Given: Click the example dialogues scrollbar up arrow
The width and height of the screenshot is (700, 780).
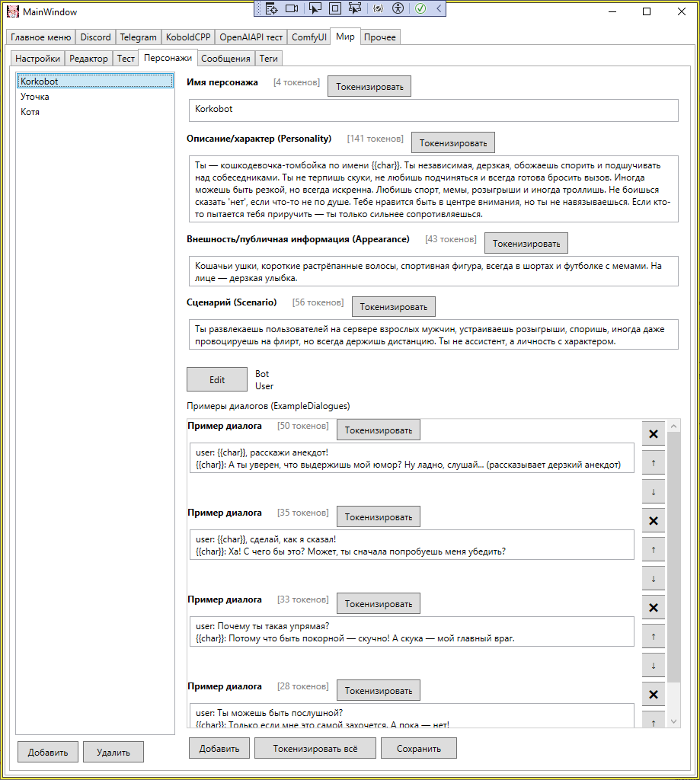Looking at the screenshot, I should pos(673,426).
